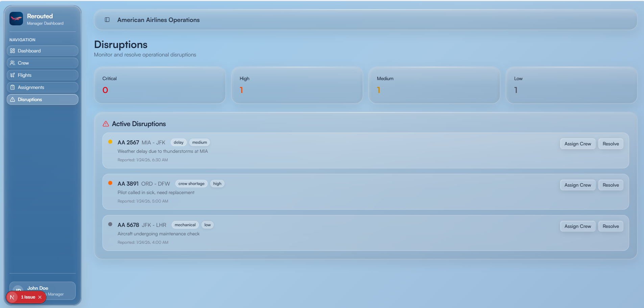Viewport: 644px width, 308px height.
Task: Assign Crew for flight AA 5678
Action: (578, 226)
